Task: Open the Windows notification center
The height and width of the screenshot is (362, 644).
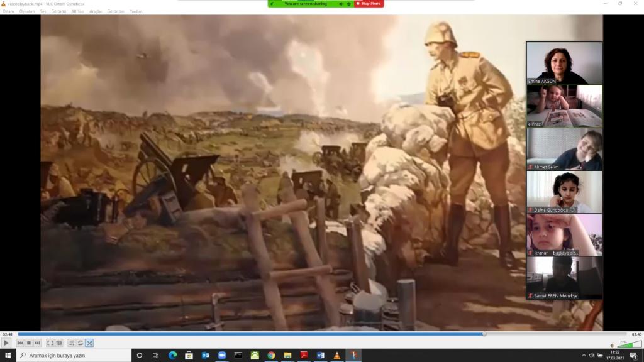Action: pyautogui.click(x=634, y=356)
